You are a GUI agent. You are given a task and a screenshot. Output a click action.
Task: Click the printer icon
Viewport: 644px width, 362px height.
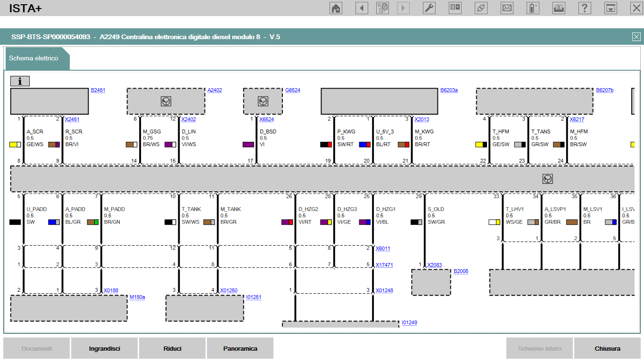click(559, 8)
